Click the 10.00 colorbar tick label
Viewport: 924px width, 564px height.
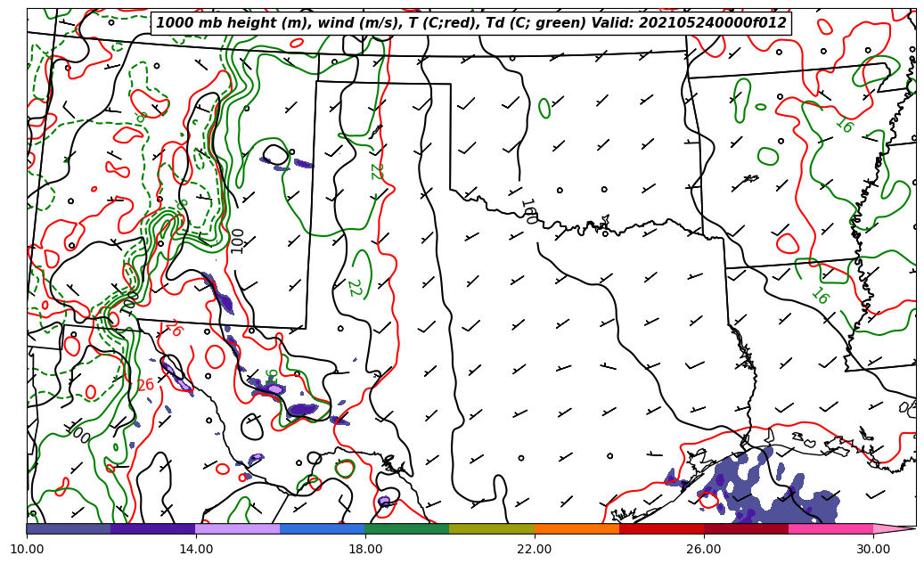pyautogui.click(x=27, y=550)
